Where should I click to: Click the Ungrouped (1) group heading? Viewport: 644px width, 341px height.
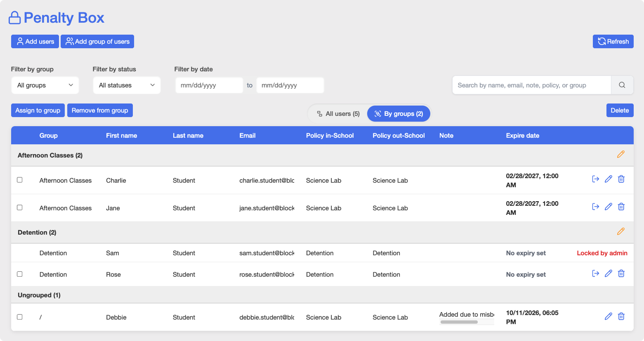39,295
